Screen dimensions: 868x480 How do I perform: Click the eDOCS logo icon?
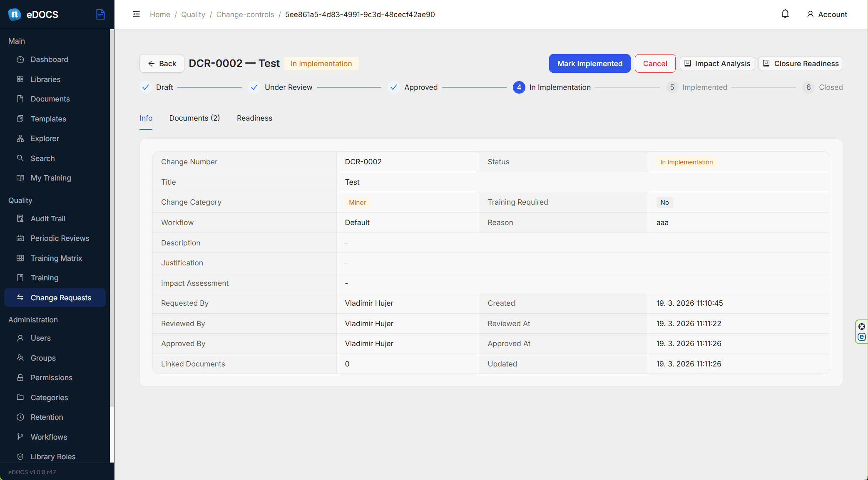pos(15,15)
